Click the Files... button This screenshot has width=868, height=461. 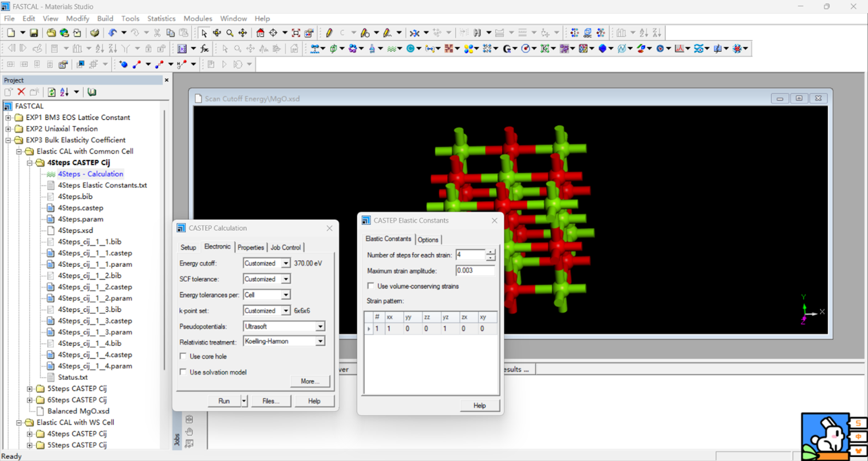(271, 401)
